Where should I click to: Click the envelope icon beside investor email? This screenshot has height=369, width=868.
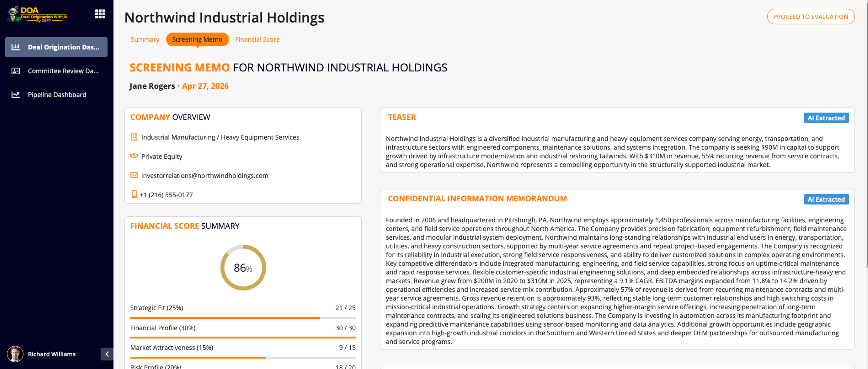point(134,175)
